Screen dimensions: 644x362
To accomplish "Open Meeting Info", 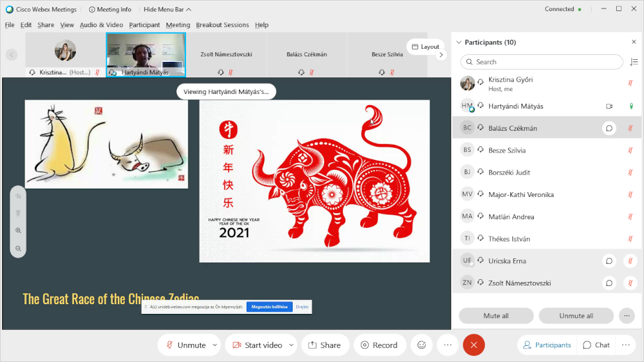I will [x=110, y=10].
